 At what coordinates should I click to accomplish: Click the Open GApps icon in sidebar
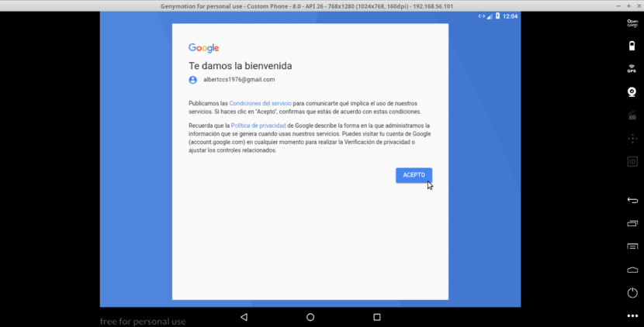(632, 22)
